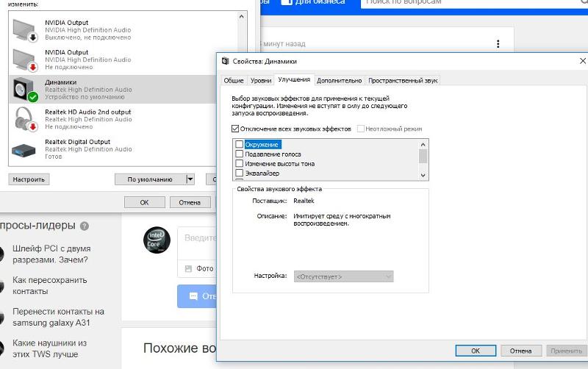588x369 pixels.
Task: Select the Улучшения tab
Action: click(x=294, y=79)
